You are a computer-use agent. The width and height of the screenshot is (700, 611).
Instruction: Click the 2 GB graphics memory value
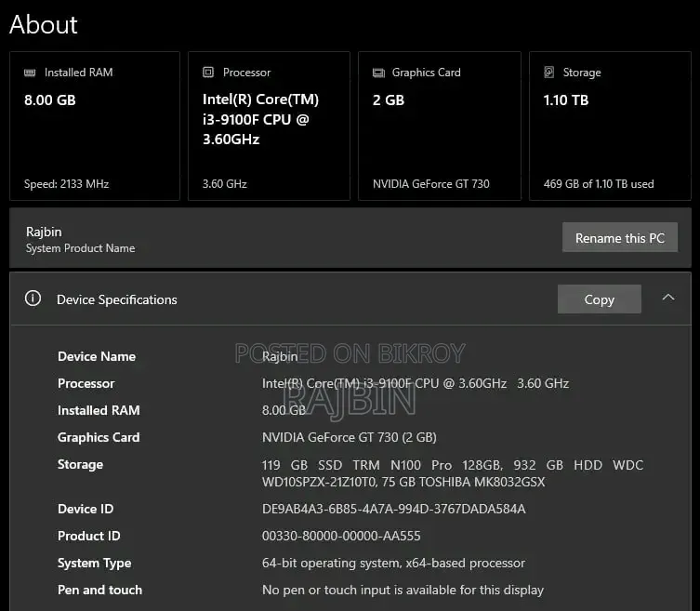click(389, 100)
